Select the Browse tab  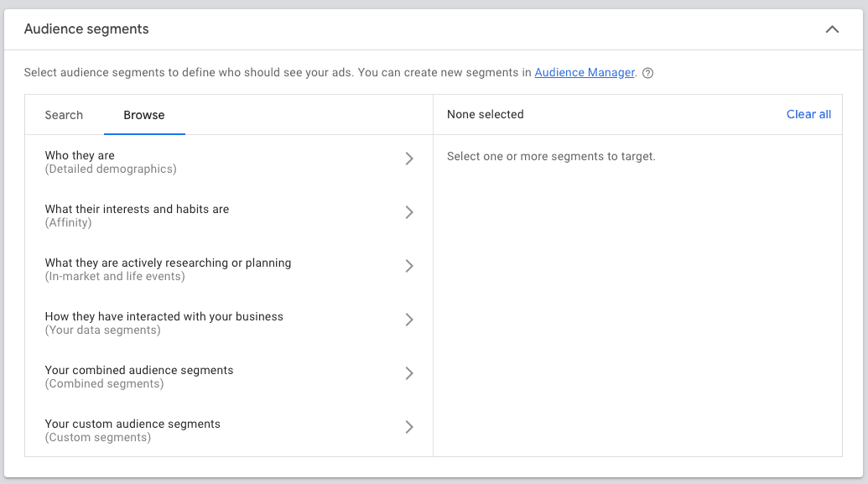[x=144, y=115]
